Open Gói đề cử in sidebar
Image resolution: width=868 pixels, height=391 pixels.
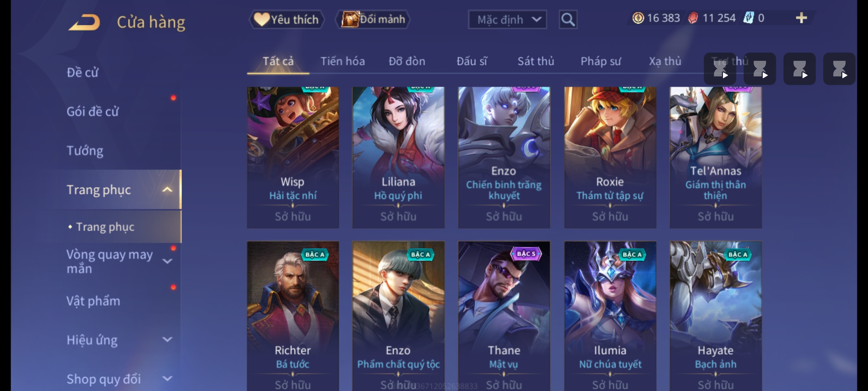coord(93,112)
